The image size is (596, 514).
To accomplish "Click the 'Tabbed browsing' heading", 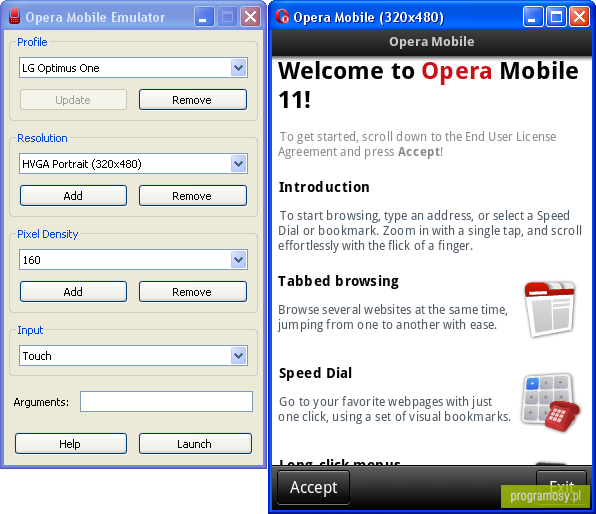I will point(338,281).
